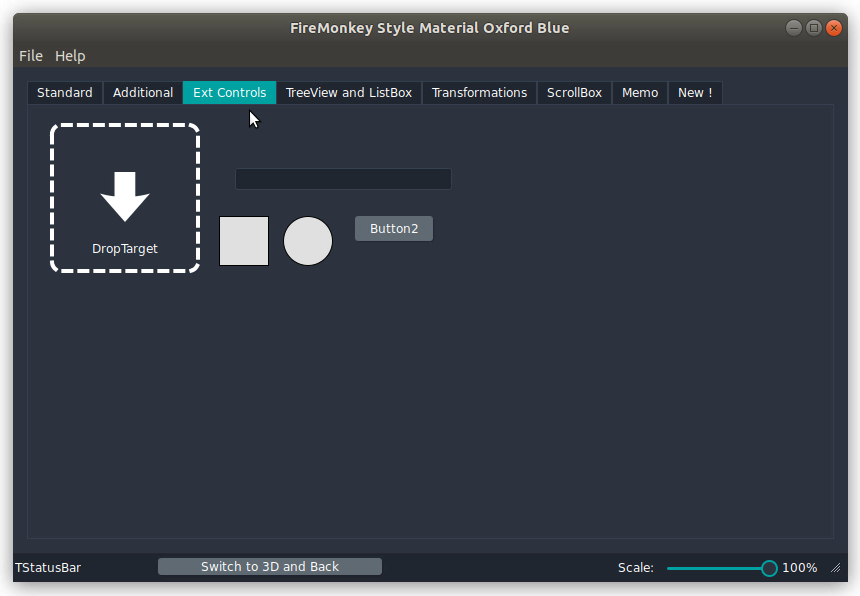The image size is (860, 596).
Task: Click the empty text input field
Action: [343, 179]
